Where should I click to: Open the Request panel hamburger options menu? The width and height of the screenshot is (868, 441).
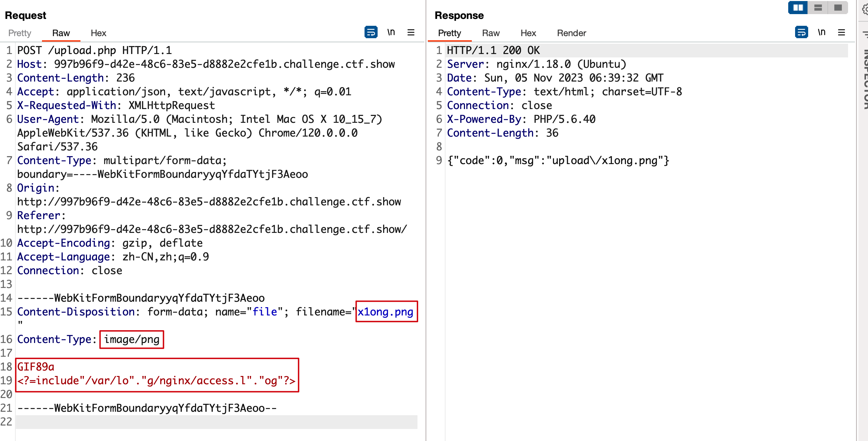[411, 32]
